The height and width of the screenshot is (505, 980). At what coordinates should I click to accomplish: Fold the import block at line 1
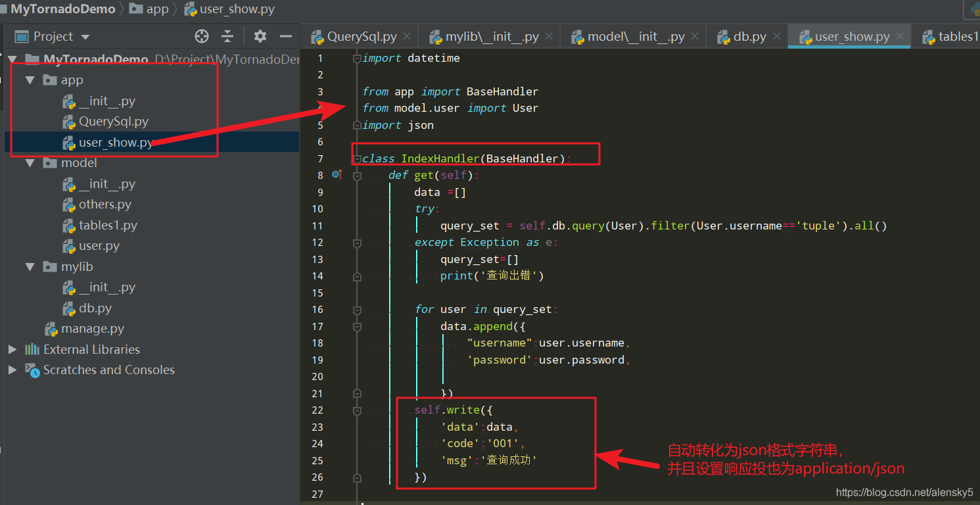point(357,59)
